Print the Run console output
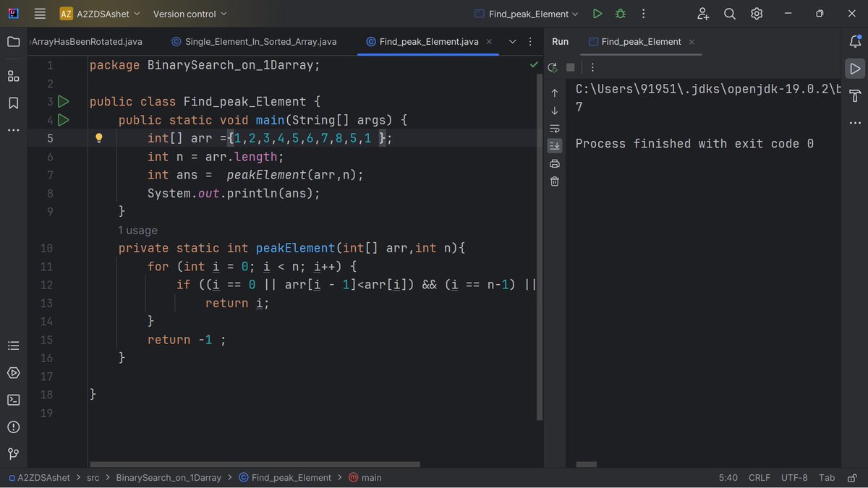Viewport: 868px width, 488px height. (555, 163)
